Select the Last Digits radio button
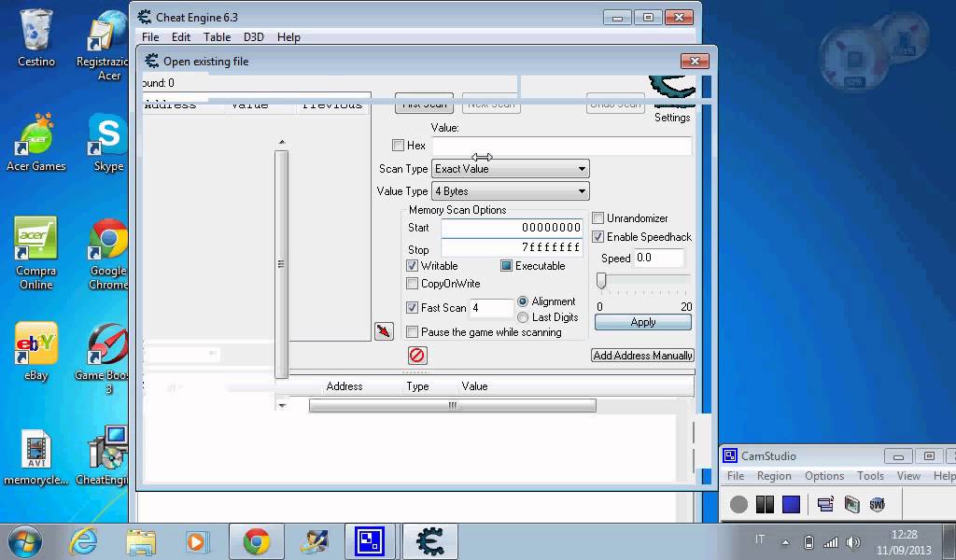 [523, 316]
